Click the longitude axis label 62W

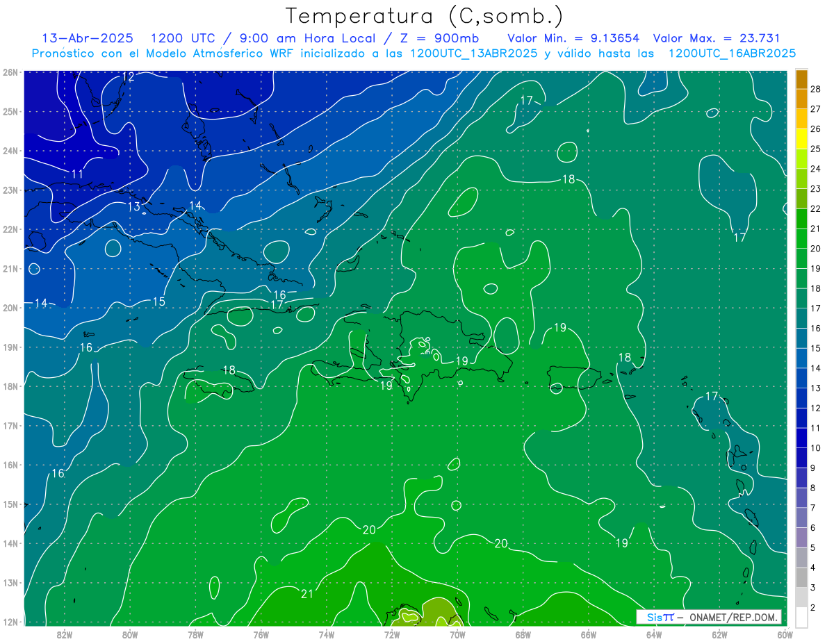pyautogui.click(x=719, y=634)
